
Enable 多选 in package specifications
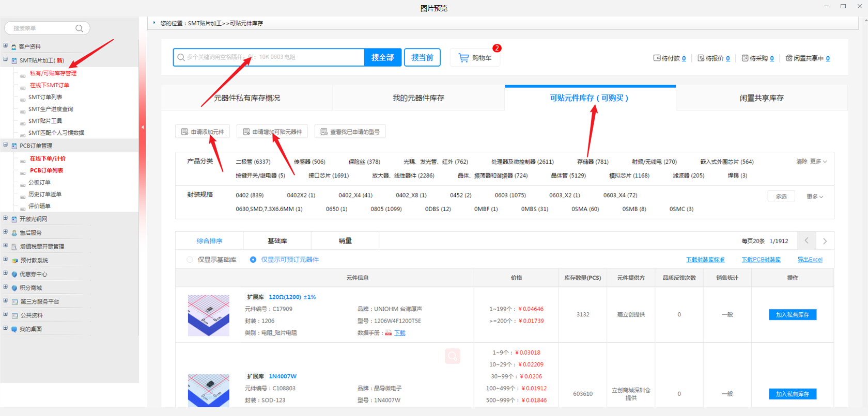[781, 197]
